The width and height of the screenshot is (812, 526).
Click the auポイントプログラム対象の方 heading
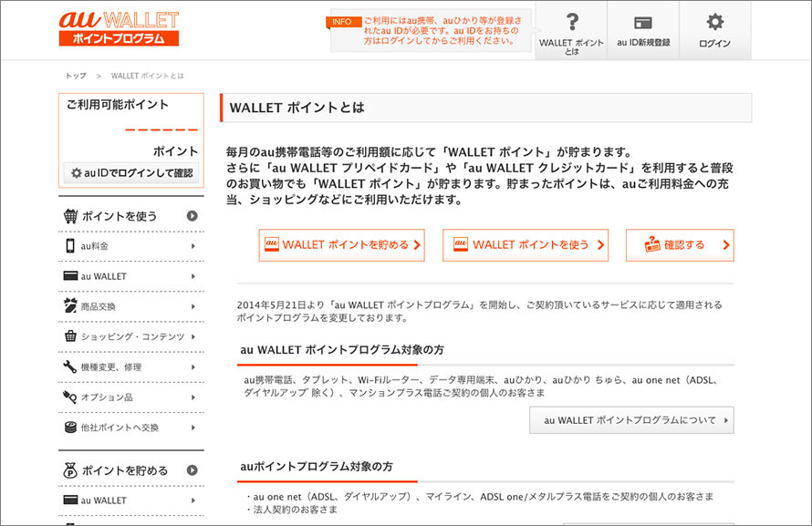[317, 466]
